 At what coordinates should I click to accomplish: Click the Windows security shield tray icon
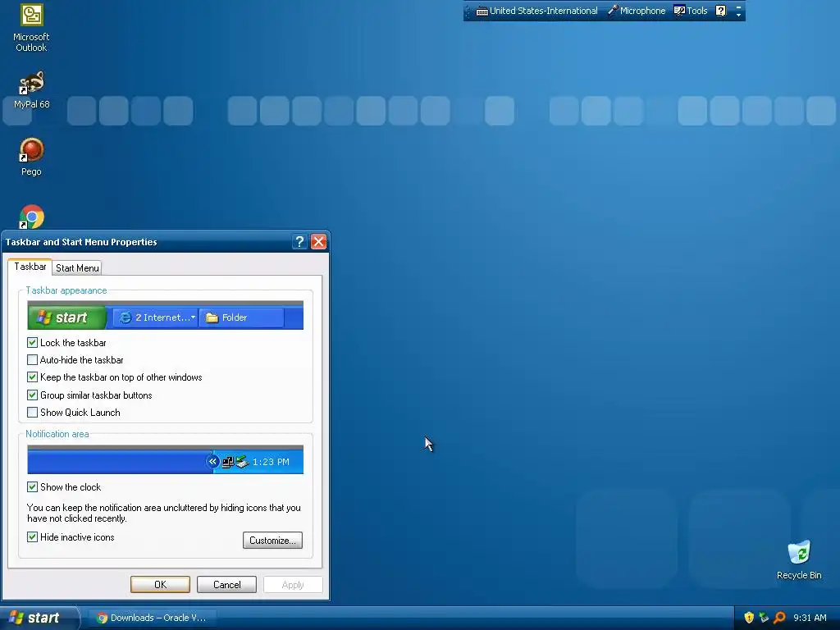[x=749, y=618]
